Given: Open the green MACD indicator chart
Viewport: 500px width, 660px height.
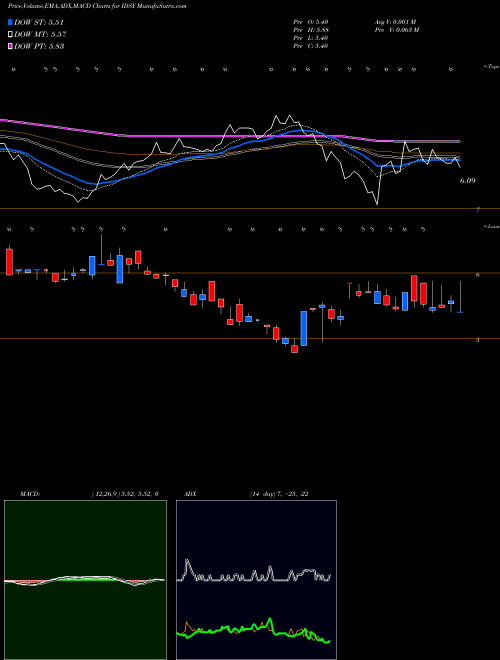Looking at the screenshot, I should coord(85,580).
